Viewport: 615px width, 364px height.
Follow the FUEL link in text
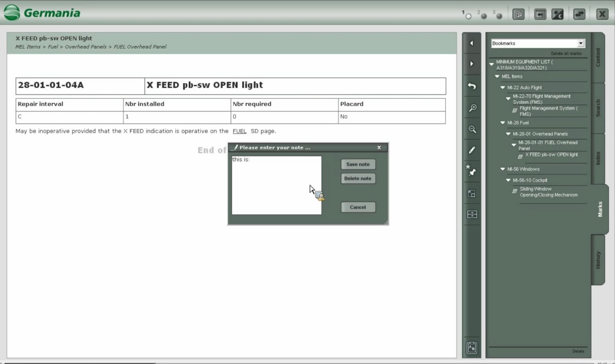point(239,131)
